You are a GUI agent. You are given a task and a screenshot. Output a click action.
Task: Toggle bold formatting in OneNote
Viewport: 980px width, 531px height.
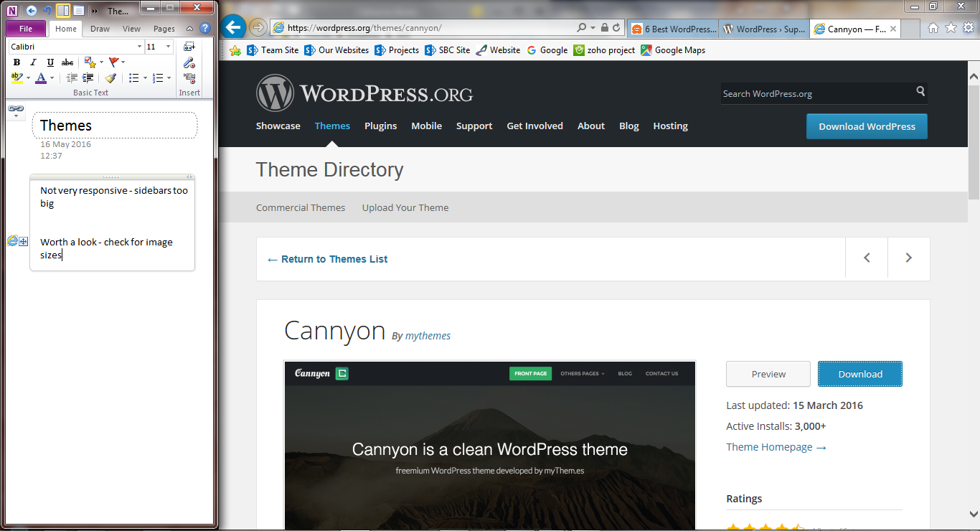click(17, 62)
